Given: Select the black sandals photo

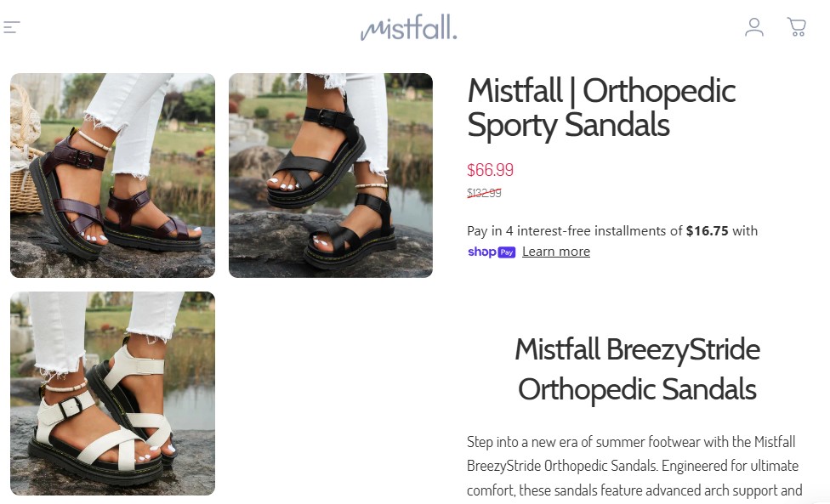Looking at the screenshot, I should coord(331,176).
